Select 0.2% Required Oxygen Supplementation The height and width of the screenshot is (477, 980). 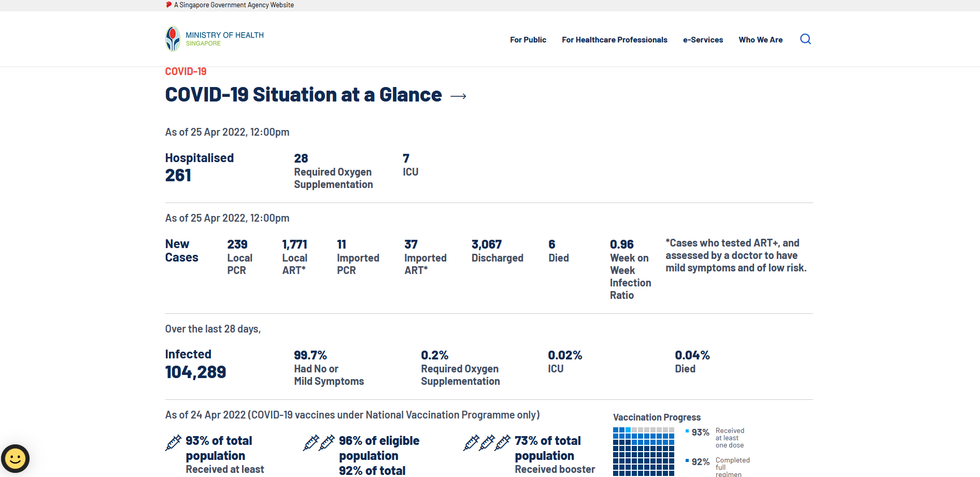460,368
